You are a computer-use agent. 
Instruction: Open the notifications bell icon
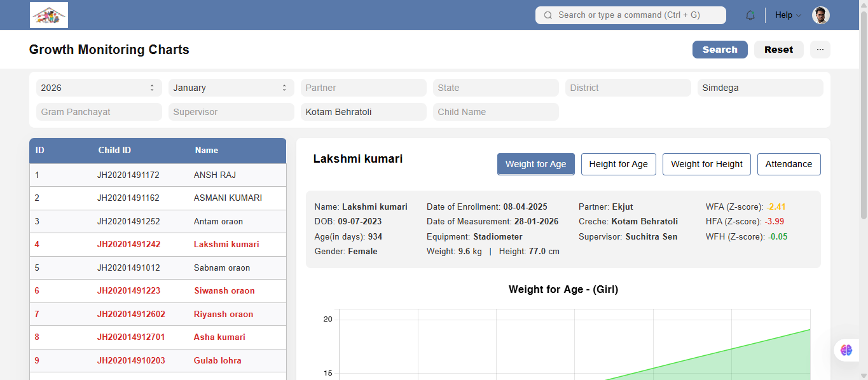coord(750,15)
